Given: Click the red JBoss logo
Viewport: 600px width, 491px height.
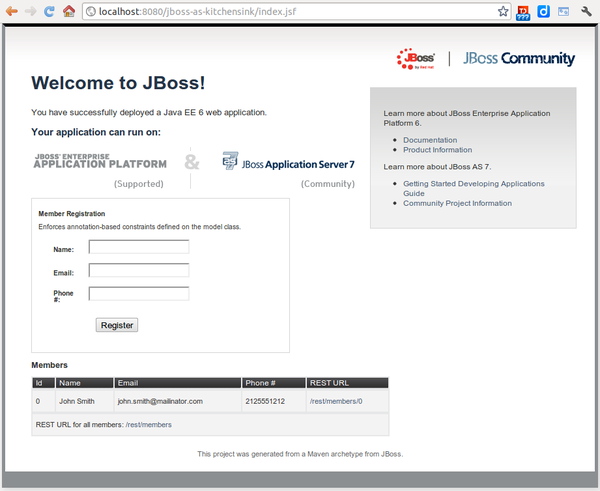Looking at the screenshot, I should pos(416,59).
